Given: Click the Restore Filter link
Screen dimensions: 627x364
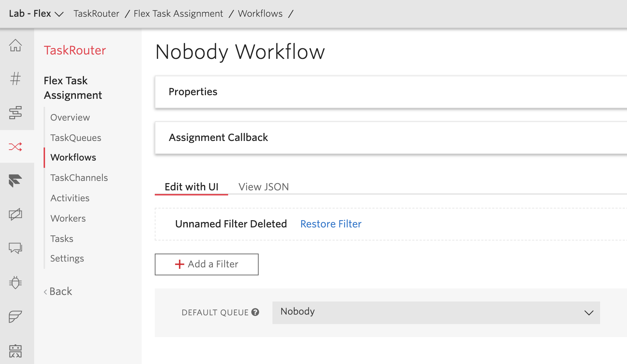Looking at the screenshot, I should (331, 224).
